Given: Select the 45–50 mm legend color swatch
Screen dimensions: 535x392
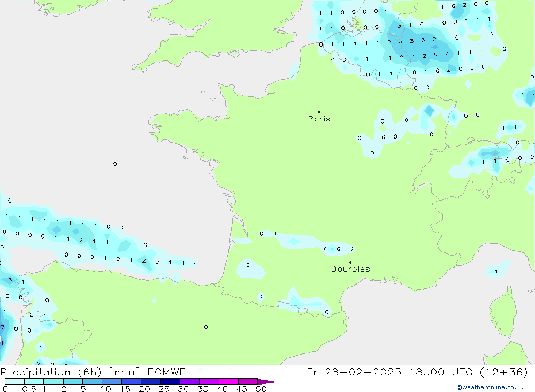Looking at the screenshot, I should point(248,381).
